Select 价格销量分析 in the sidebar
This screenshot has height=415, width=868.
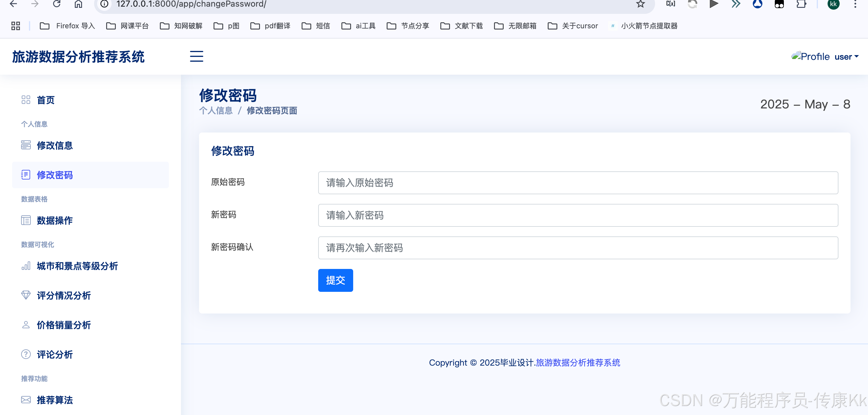pos(64,325)
